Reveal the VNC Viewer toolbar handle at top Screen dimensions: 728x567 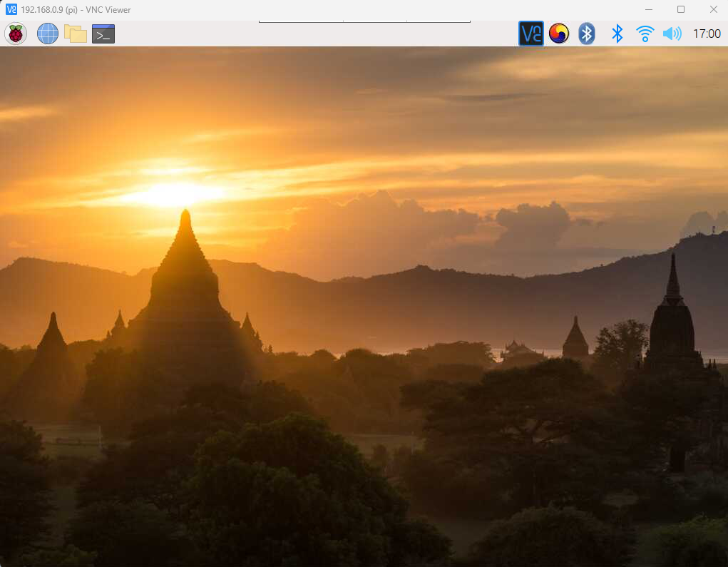point(364,21)
